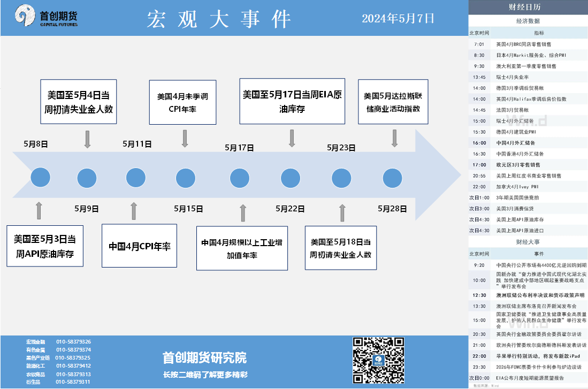Open the 美国4月未季调CPI年率 event box
Image resolution: width=588 pixels, height=389 pixels.
(182, 102)
